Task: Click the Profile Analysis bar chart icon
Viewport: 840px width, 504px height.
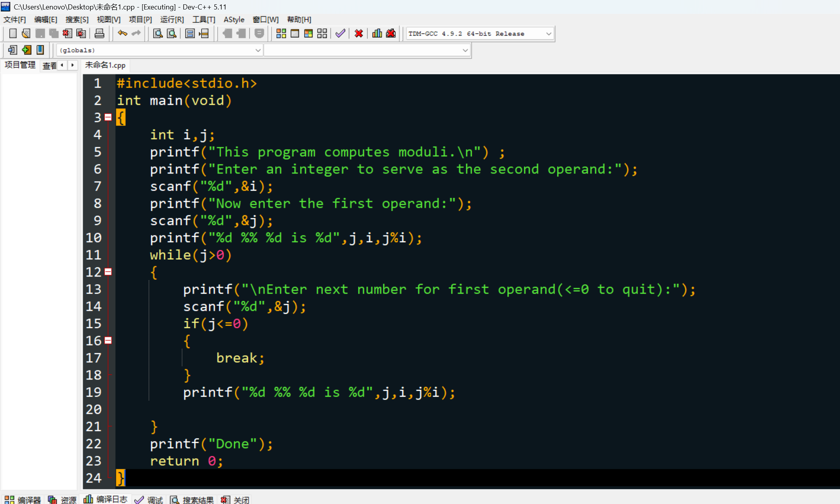Action: click(377, 34)
